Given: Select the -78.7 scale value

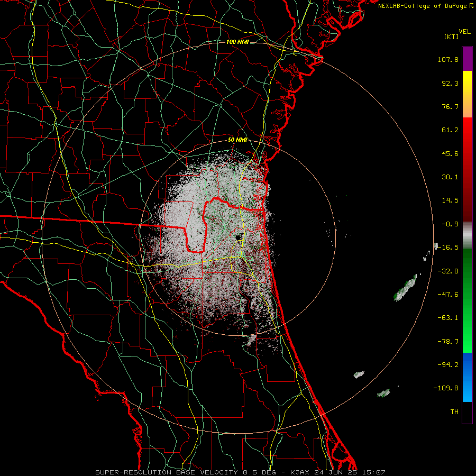Looking at the screenshot, I should point(448,342).
